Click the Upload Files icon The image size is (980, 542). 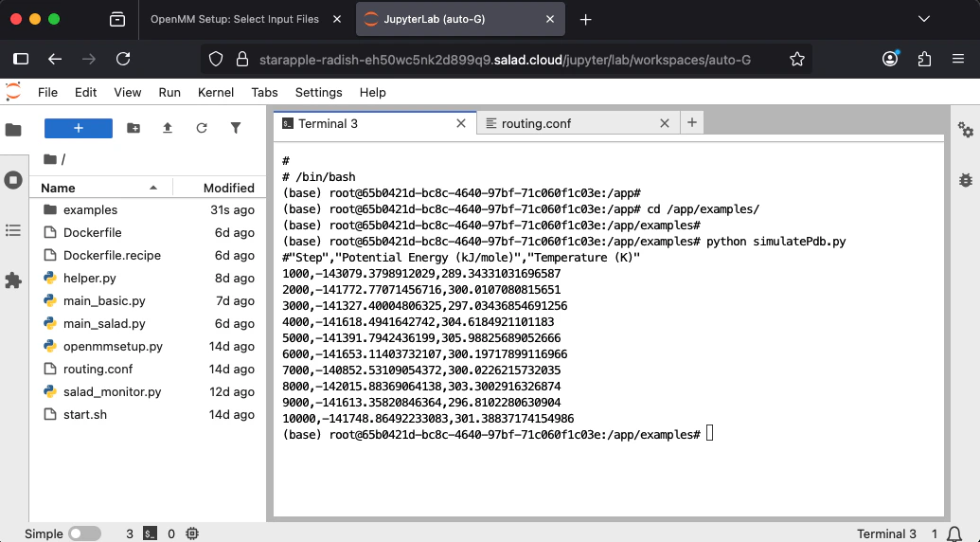click(168, 128)
